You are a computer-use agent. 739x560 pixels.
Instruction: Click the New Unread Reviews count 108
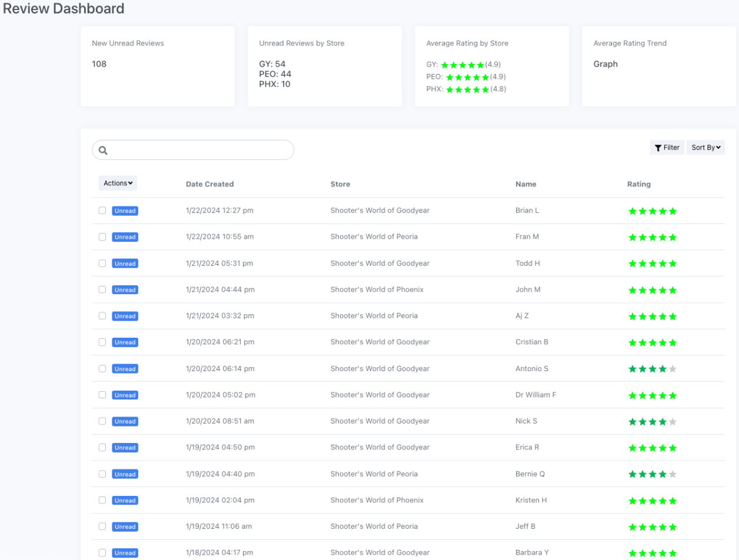99,64
